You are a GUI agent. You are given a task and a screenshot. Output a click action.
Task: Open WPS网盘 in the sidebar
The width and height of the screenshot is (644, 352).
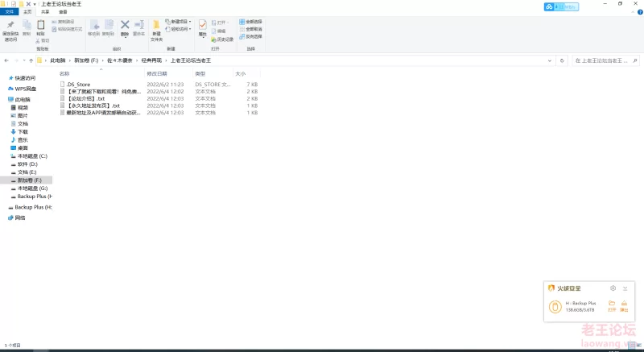[x=25, y=89]
